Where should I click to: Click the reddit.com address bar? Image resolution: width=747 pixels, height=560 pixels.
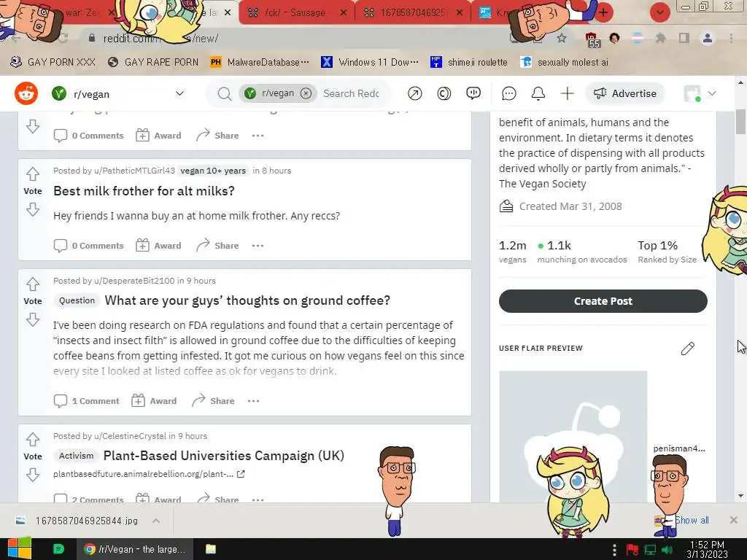coord(295,38)
